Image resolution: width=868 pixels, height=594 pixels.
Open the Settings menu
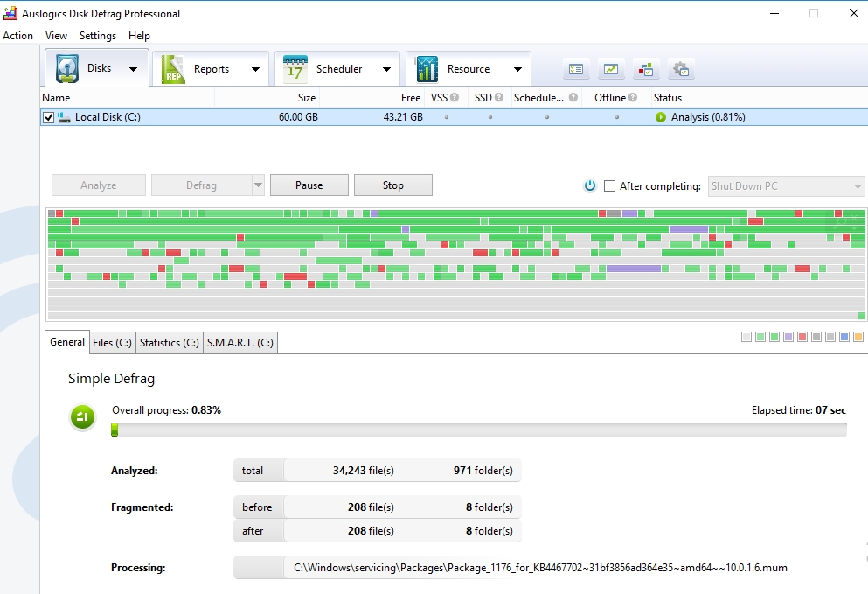point(98,36)
